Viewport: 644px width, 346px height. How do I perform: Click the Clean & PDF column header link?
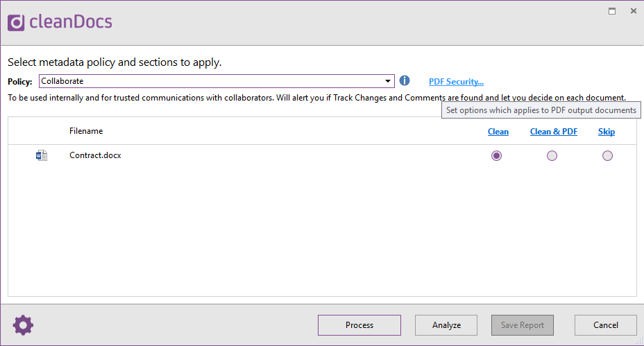554,132
